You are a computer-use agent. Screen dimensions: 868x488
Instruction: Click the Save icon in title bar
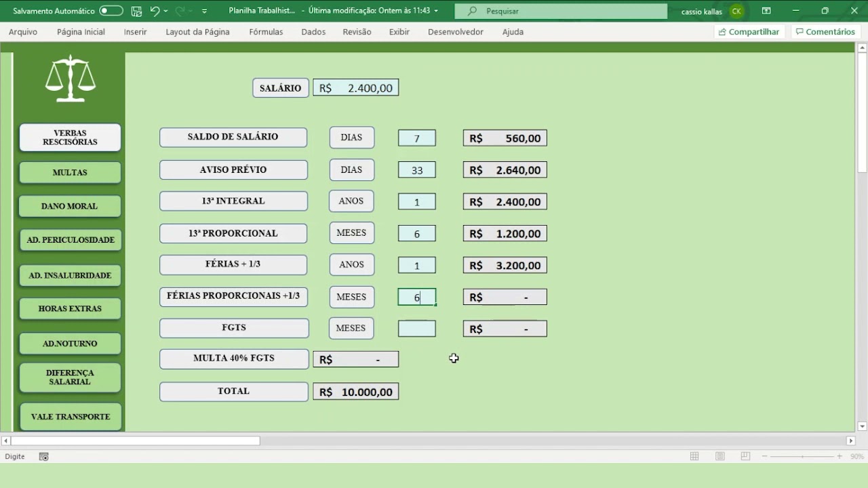(136, 11)
